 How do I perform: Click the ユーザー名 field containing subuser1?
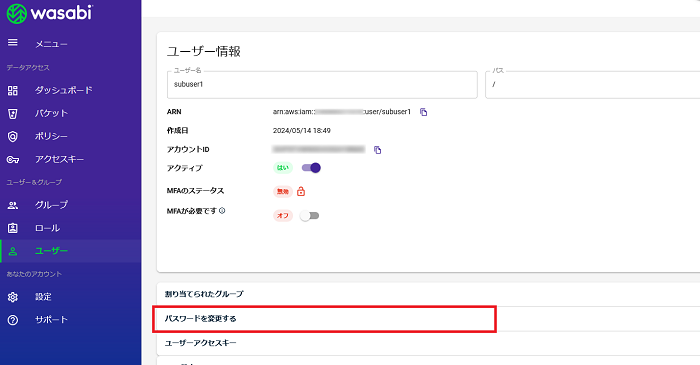coord(322,84)
